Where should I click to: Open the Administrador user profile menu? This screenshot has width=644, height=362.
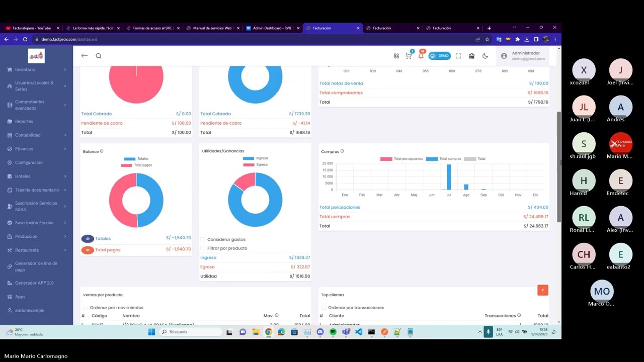coord(523,56)
